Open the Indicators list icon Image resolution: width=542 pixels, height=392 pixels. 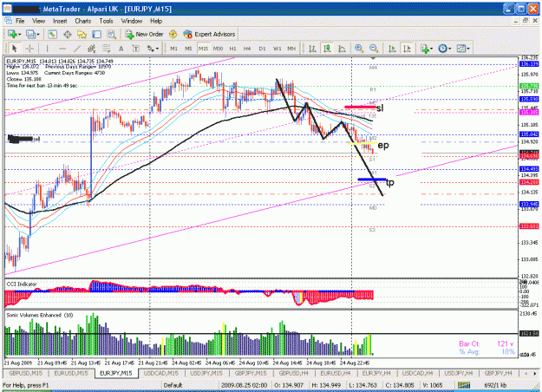point(424,49)
